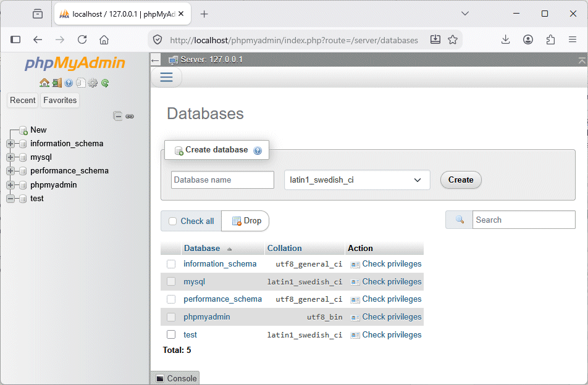Image resolution: width=588 pixels, height=385 pixels.
Task: Tick the mysql row checkbox
Action: click(171, 281)
